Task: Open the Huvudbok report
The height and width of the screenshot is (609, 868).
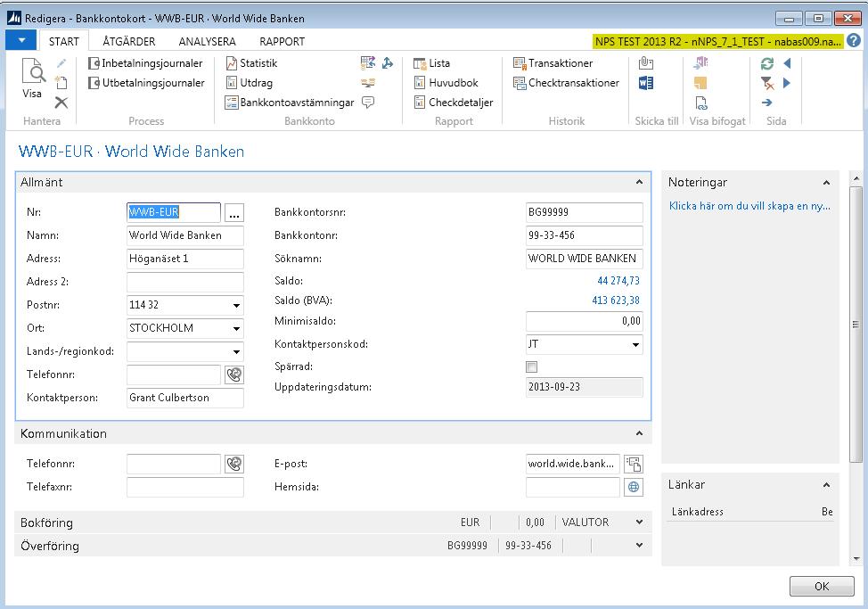Action: coord(446,83)
